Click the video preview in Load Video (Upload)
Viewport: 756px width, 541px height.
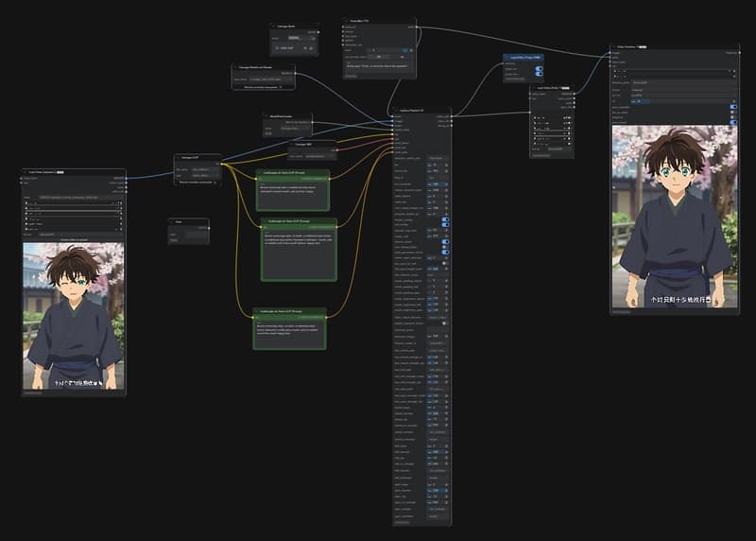tap(74, 316)
